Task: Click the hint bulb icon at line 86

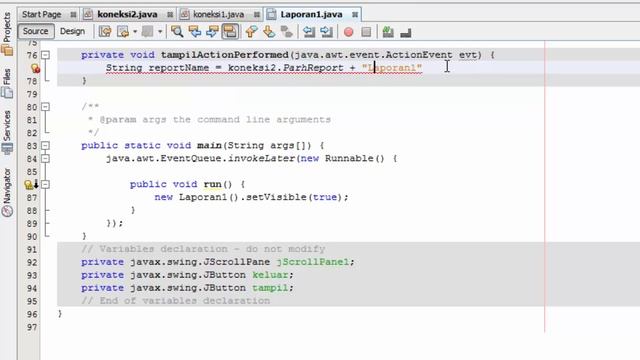Action: tap(30, 184)
